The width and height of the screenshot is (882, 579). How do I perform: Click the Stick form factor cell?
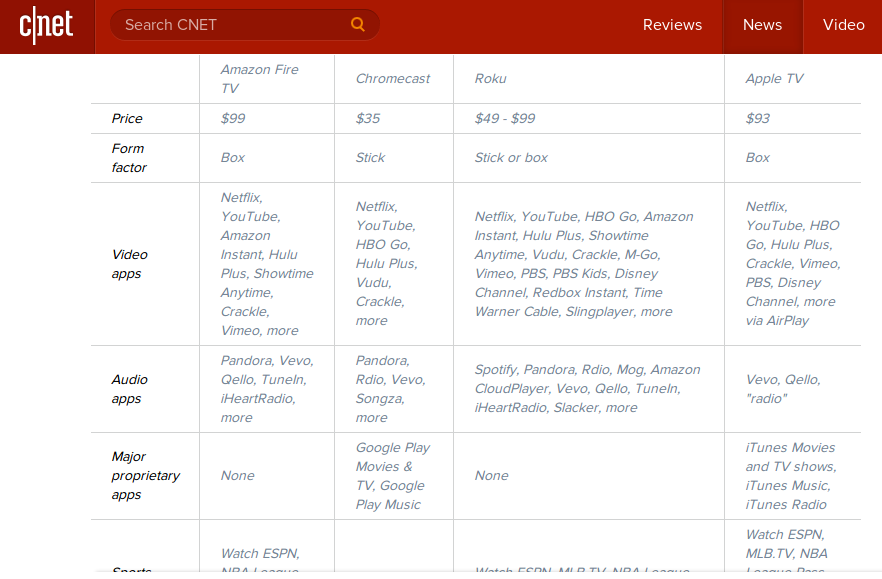click(x=370, y=158)
